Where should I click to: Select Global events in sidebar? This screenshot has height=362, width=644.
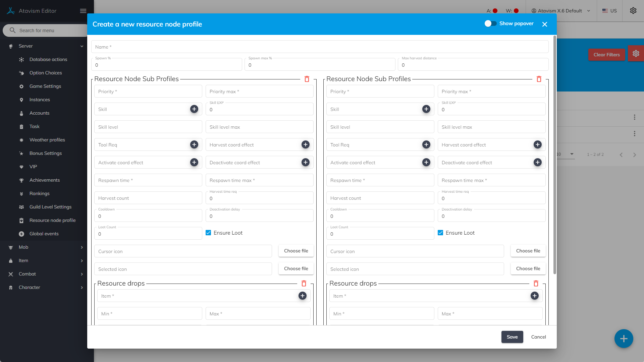tap(44, 234)
